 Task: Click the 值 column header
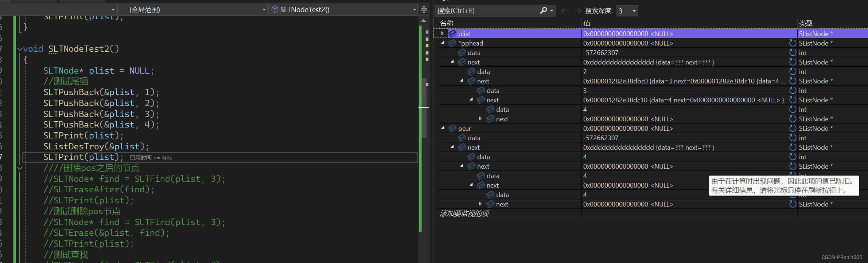click(x=587, y=23)
